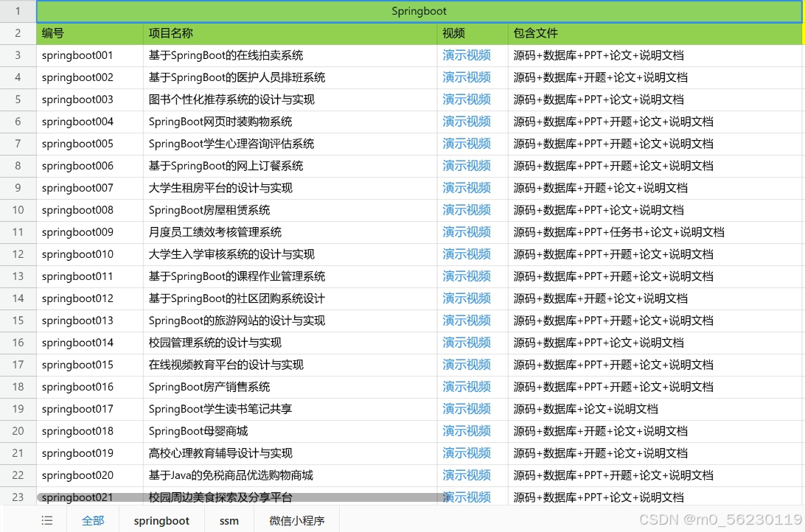The width and height of the screenshot is (805, 532).
Task: Switch to the ssm sheet tab
Action: click(229, 521)
